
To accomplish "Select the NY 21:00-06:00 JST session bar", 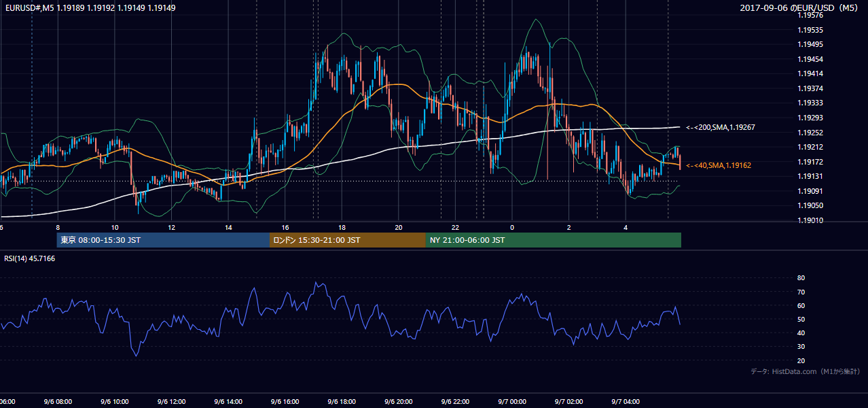I will click(x=554, y=240).
